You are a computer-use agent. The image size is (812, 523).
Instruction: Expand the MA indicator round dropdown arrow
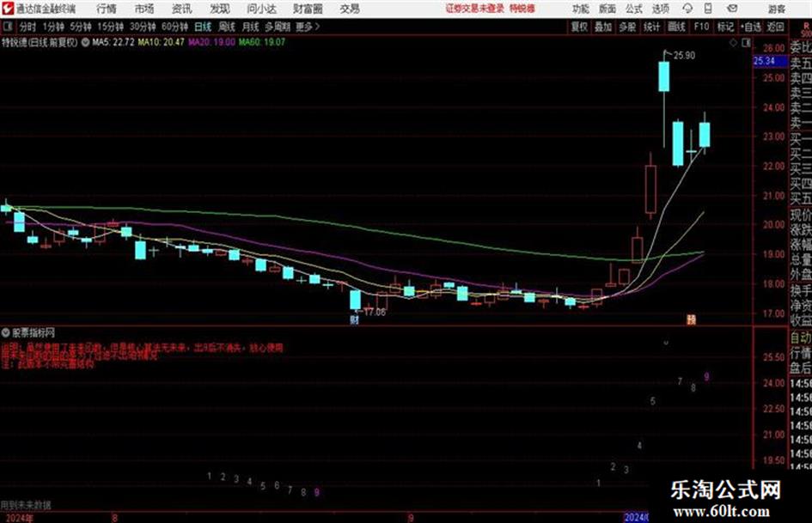coord(85,42)
